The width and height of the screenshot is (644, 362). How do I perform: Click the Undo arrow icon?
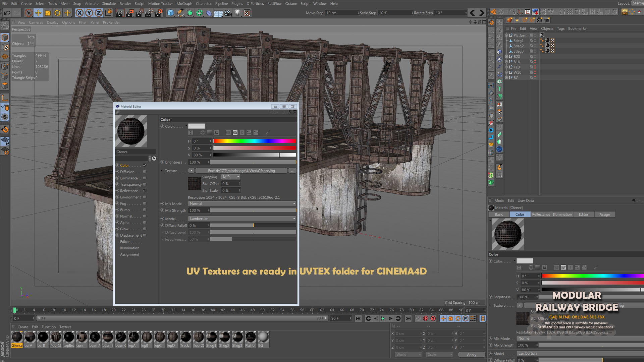pos(7,13)
